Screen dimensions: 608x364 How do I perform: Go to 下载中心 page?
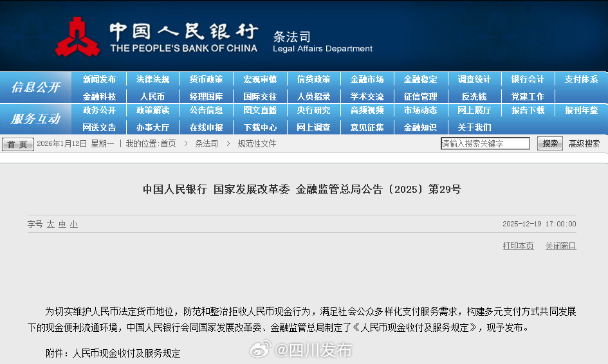tap(260, 127)
